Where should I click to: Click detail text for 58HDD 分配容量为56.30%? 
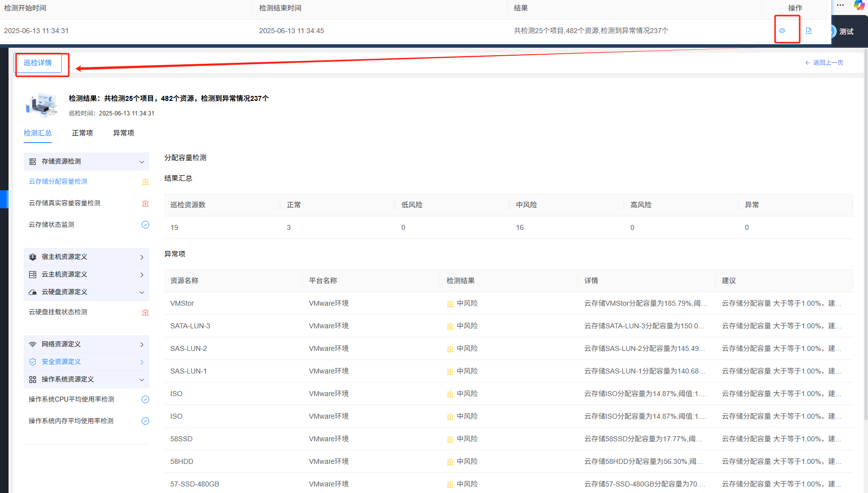click(643, 461)
